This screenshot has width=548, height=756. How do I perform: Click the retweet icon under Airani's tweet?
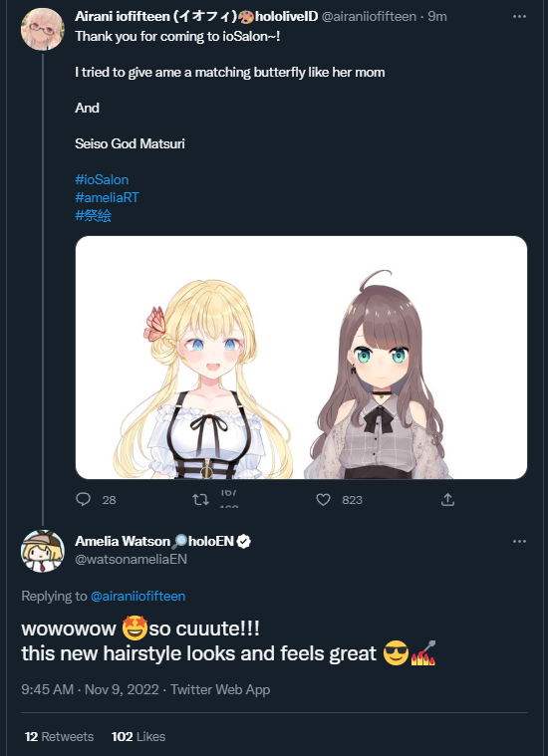point(200,499)
